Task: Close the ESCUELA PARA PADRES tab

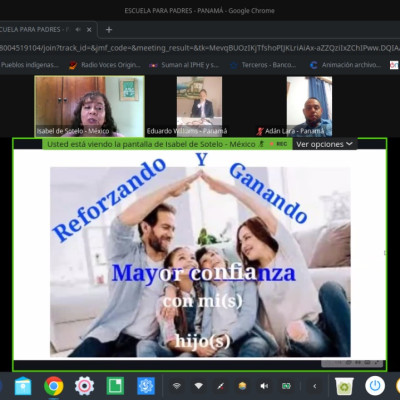Action: tap(89, 30)
